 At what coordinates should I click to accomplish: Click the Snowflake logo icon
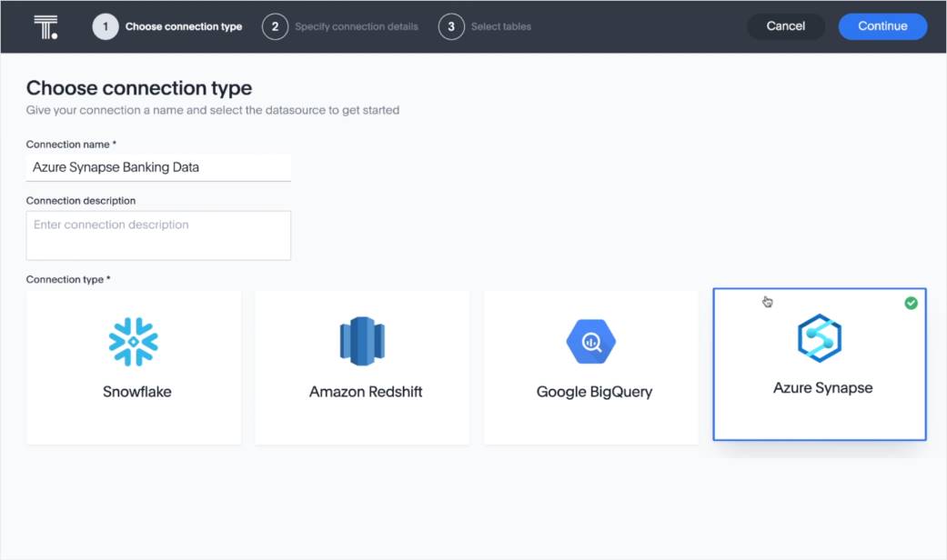pyautogui.click(x=134, y=342)
